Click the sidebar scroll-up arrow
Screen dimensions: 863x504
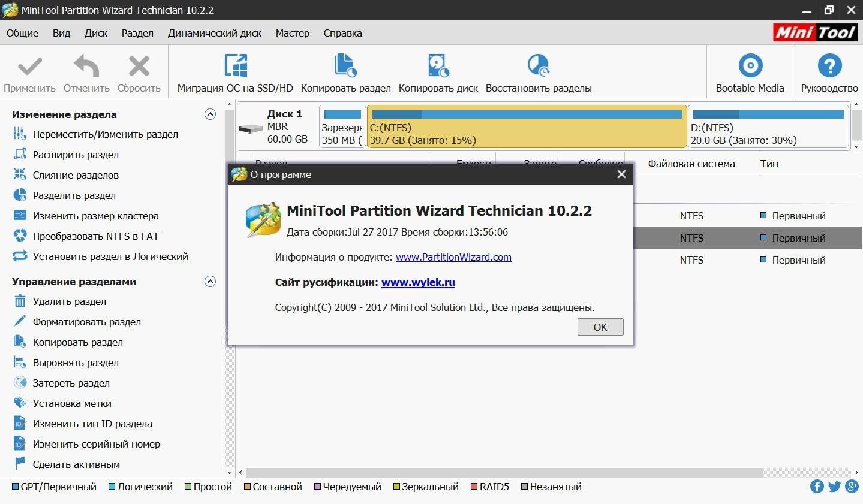pos(229,105)
